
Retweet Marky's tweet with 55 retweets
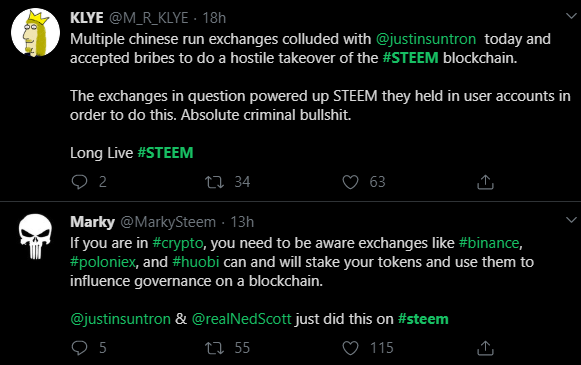click(215, 348)
